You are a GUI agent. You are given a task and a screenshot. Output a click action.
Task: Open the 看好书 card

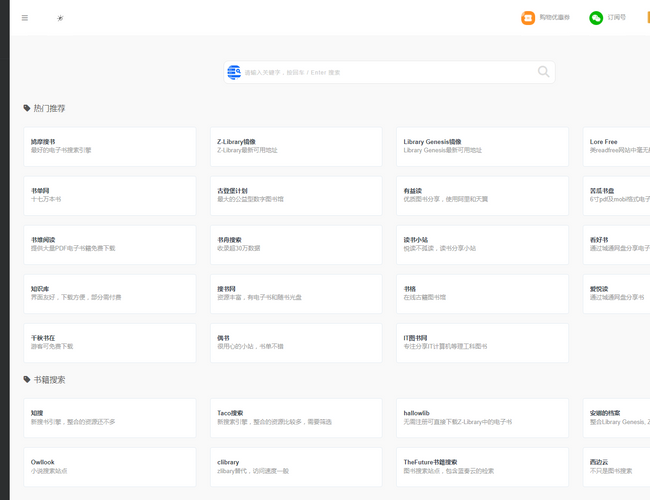[617, 245]
